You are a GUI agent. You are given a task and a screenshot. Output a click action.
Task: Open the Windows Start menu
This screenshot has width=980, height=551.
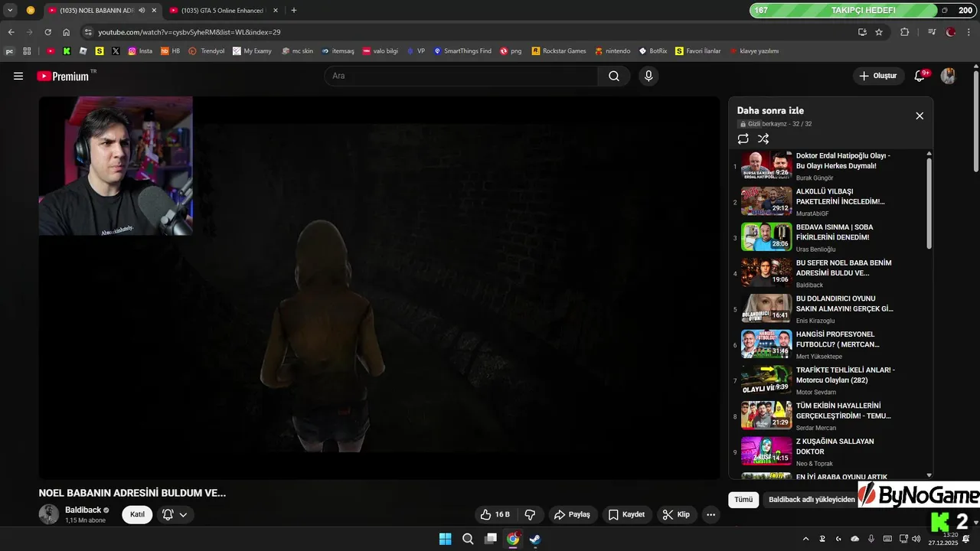(445, 539)
